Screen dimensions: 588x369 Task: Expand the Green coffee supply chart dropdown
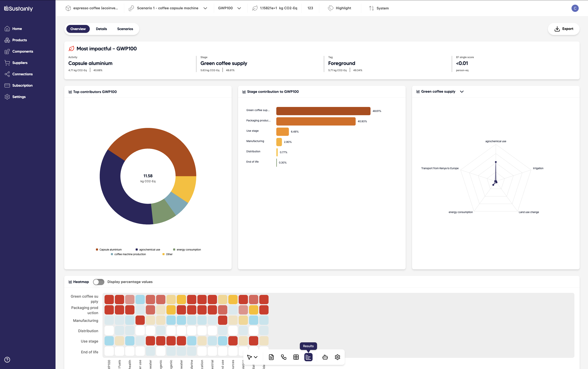[x=462, y=91]
